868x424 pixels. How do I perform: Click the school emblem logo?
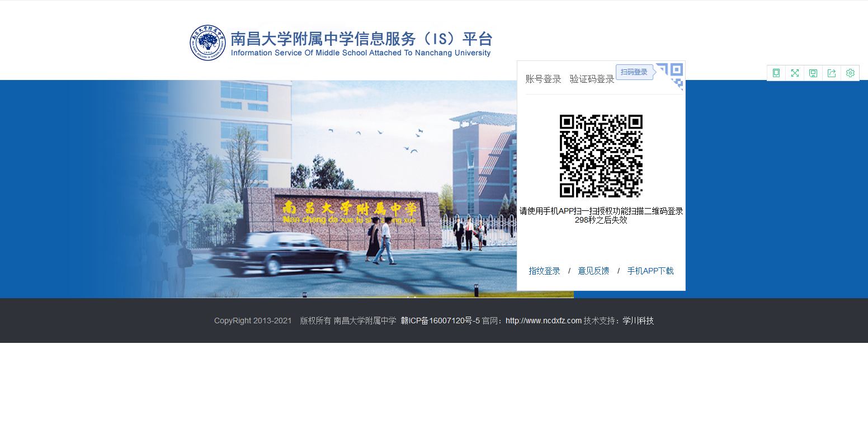coord(207,43)
